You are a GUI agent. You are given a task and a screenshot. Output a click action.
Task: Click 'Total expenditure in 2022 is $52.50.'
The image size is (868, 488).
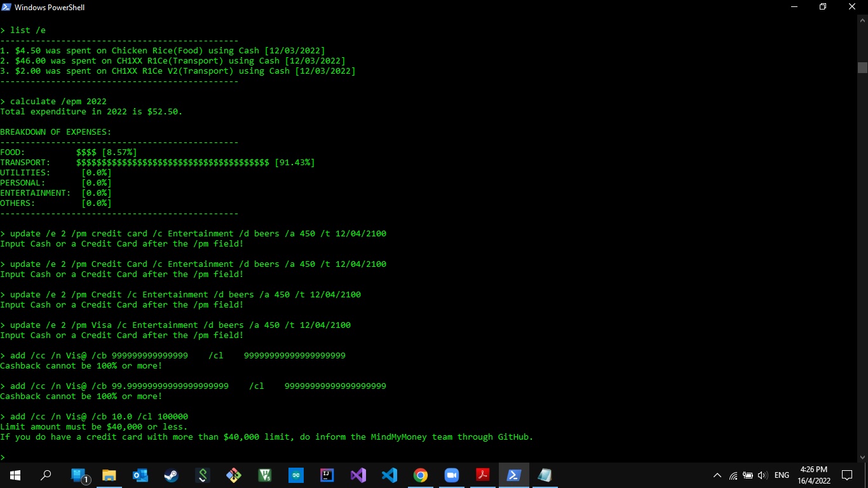pyautogui.click(x=92, y=111)
